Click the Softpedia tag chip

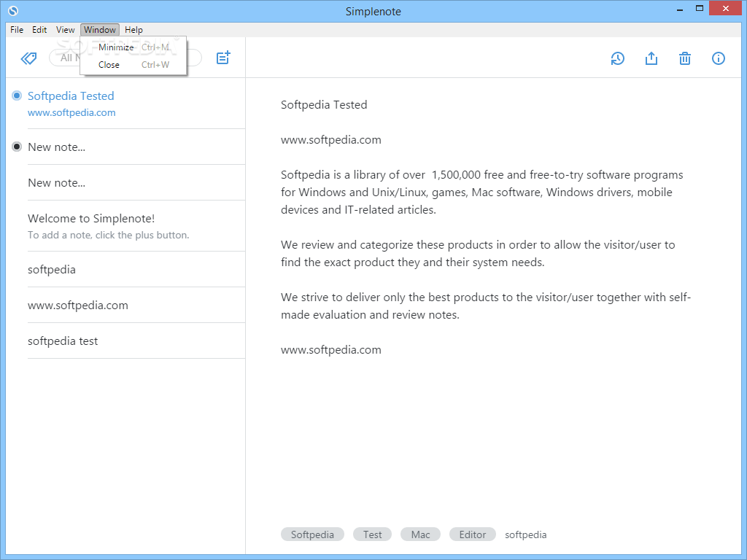tap(312, 534)
